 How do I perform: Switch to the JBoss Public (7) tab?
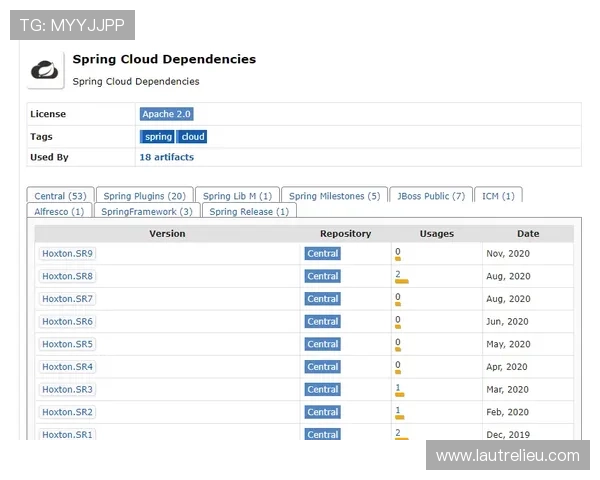(430, 196)
